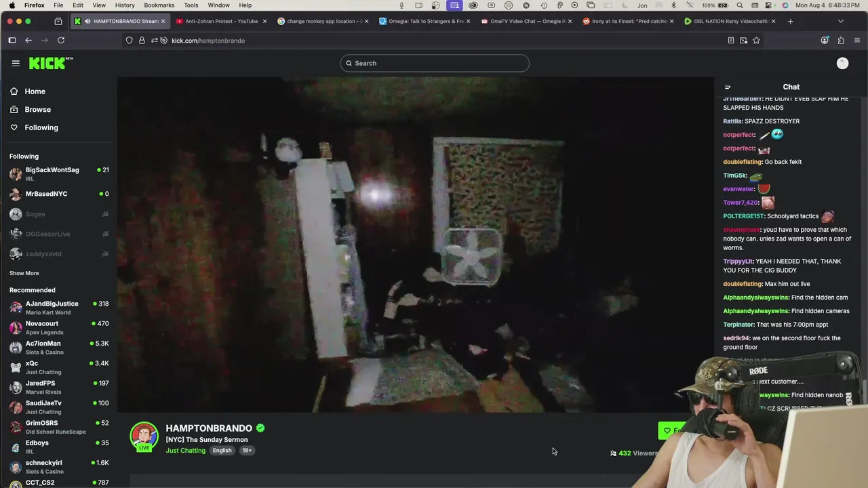868x488 pixels.
Task: Open Picture-in-Picture icon in URL bar
Action: [743, 41]
